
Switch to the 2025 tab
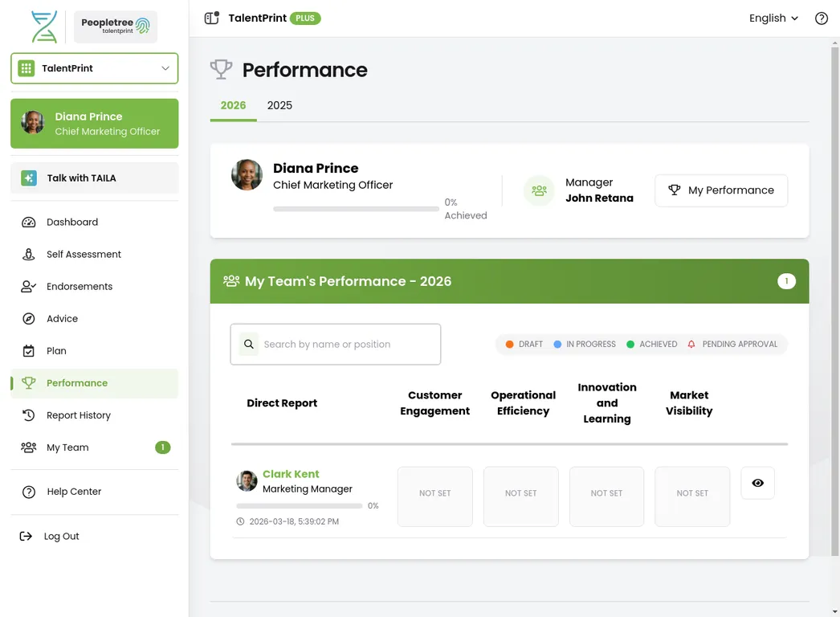pyautogui.click(x=279, y=105)
